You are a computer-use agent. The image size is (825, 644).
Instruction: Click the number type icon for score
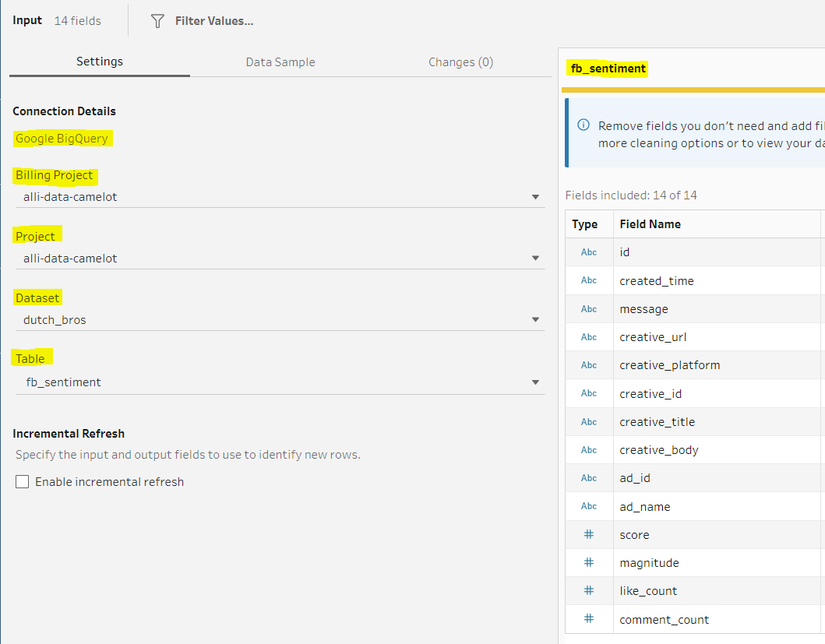589,535
